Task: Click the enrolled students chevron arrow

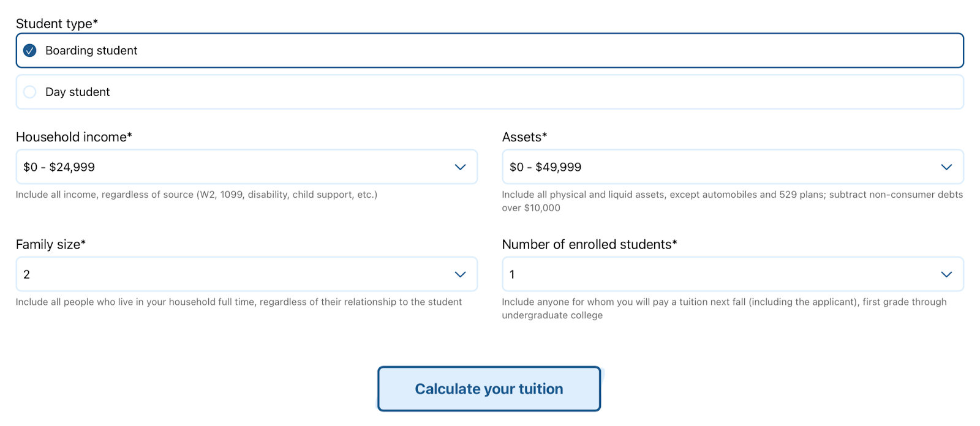Action: 946,274
